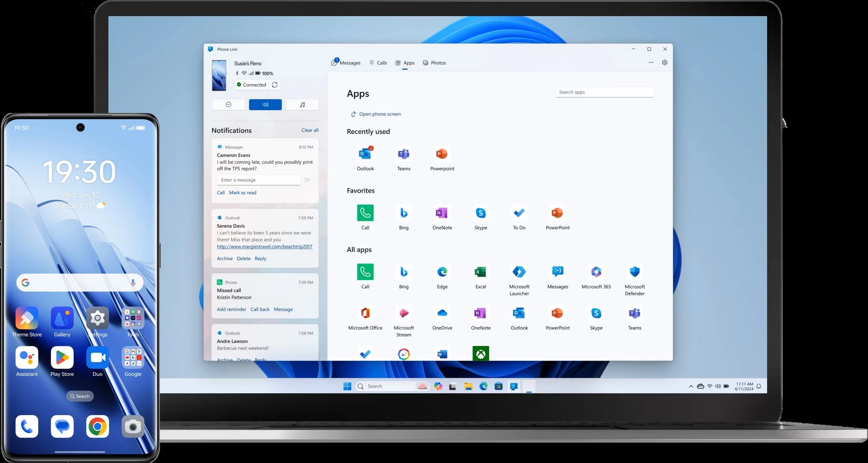The height and width of the screenshot is (463, 868).
Task: Open Phone Link settings gear
Action: coord(665,63)
